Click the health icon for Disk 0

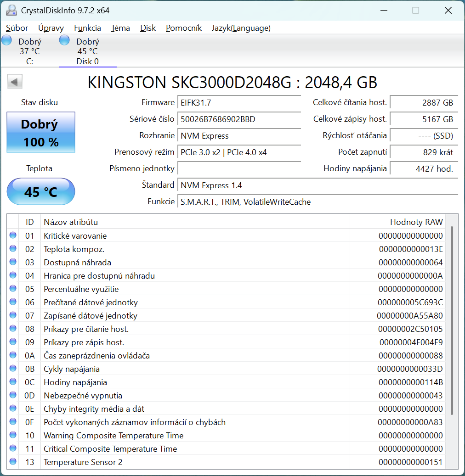(64, 40)
